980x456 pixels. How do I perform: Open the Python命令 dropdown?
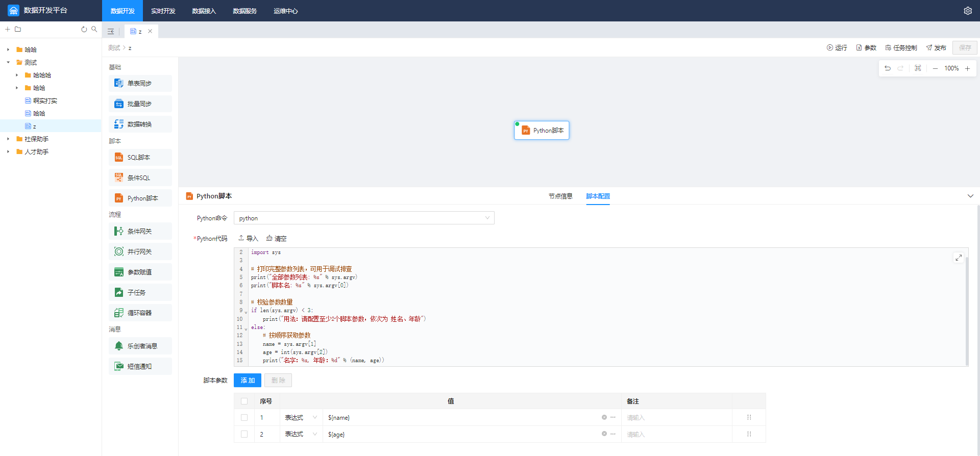(364, 218)
